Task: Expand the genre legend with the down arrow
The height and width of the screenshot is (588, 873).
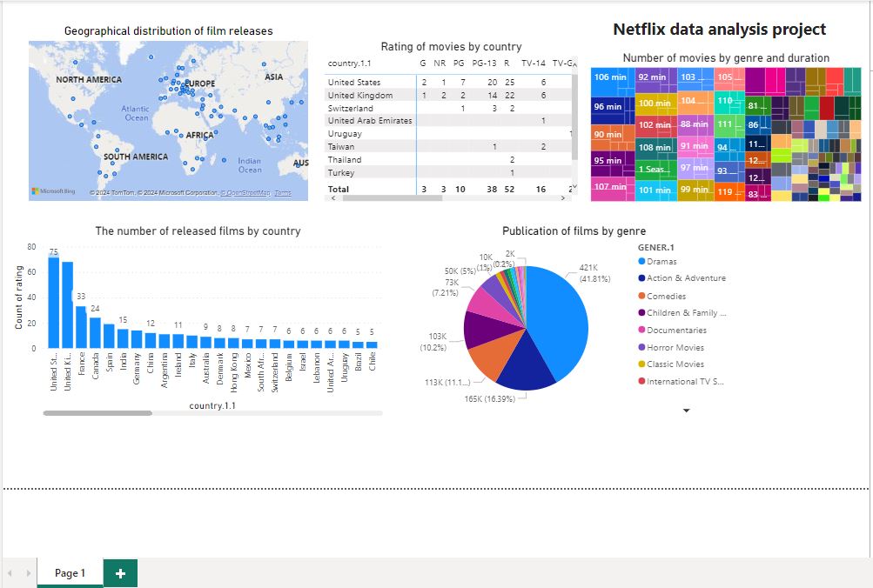Action: point(687,411)
